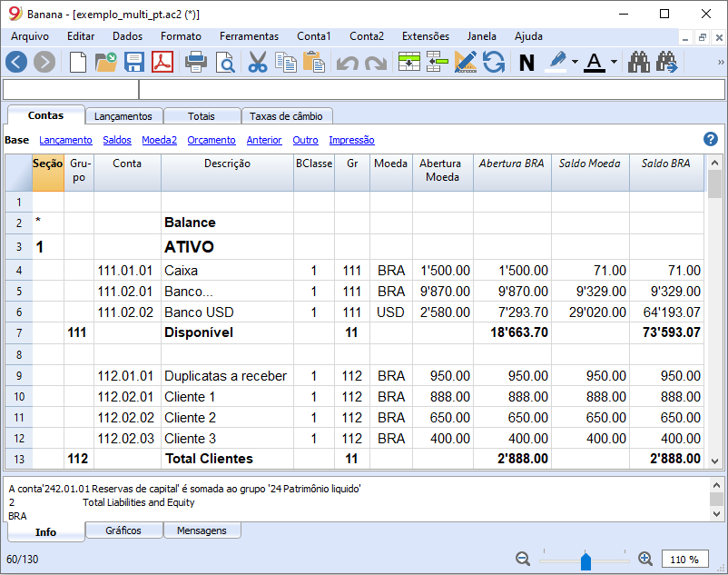Open Find with the binoculars icon
The height and width of the screenshot is (575, 728).
[639, 62]
